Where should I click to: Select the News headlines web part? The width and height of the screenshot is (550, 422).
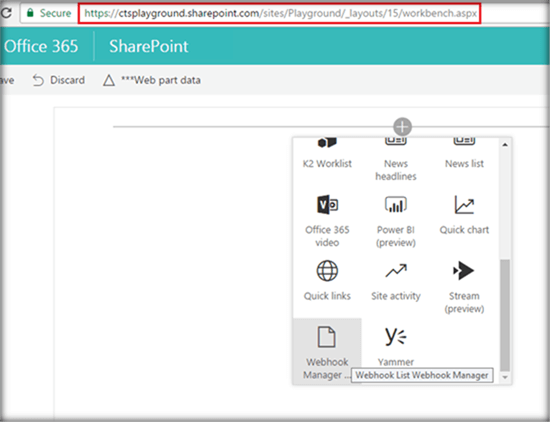[396, 160]
